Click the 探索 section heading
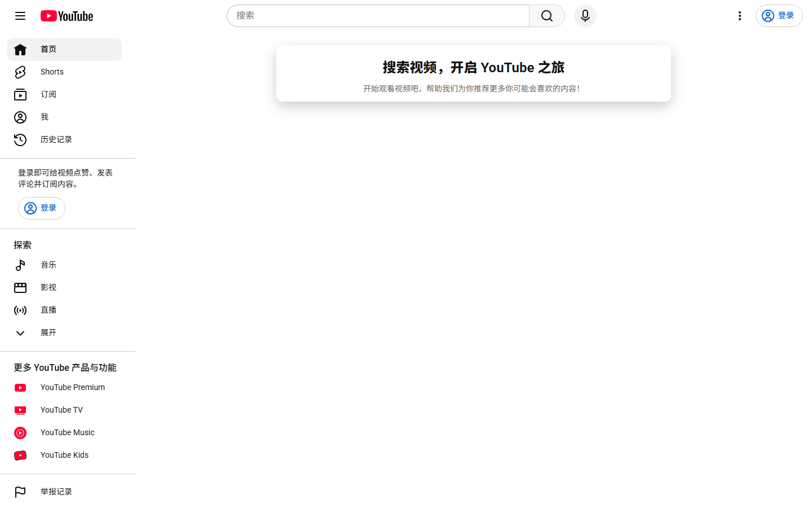 pyautogui.click(x=23, y=245)
